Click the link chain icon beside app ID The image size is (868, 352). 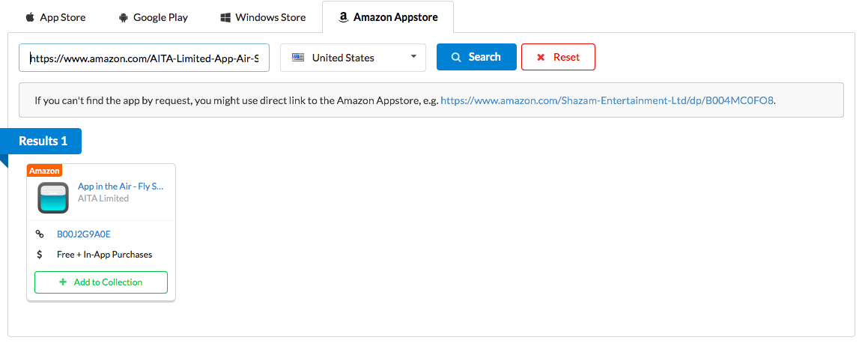point(40,234)
